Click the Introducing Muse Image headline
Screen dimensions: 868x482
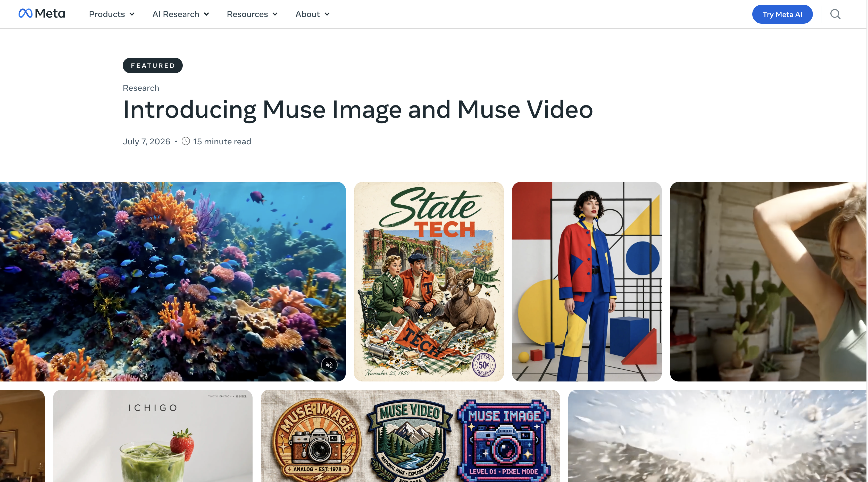click(x=358, y=110)
